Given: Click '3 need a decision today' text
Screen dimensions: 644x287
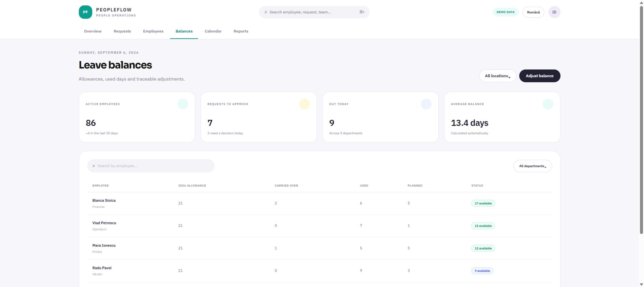Looking at the screenshot, I should point(225,133).
